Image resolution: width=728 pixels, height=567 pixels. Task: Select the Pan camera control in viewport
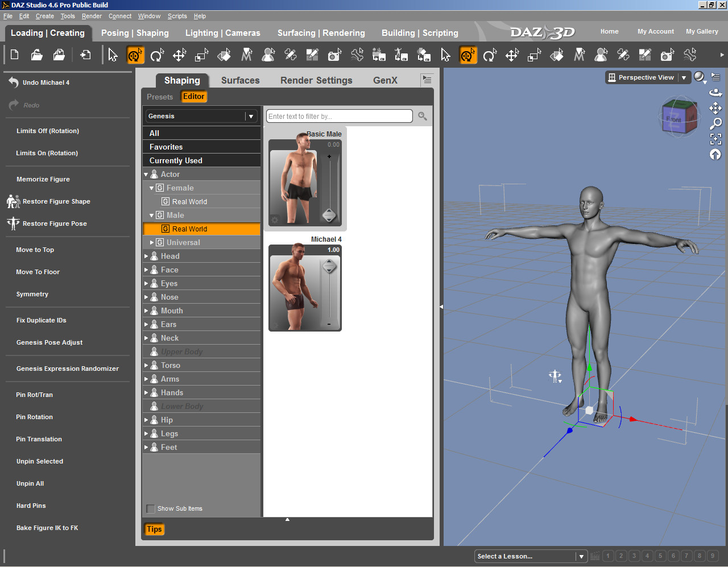[x=715, y=108]
